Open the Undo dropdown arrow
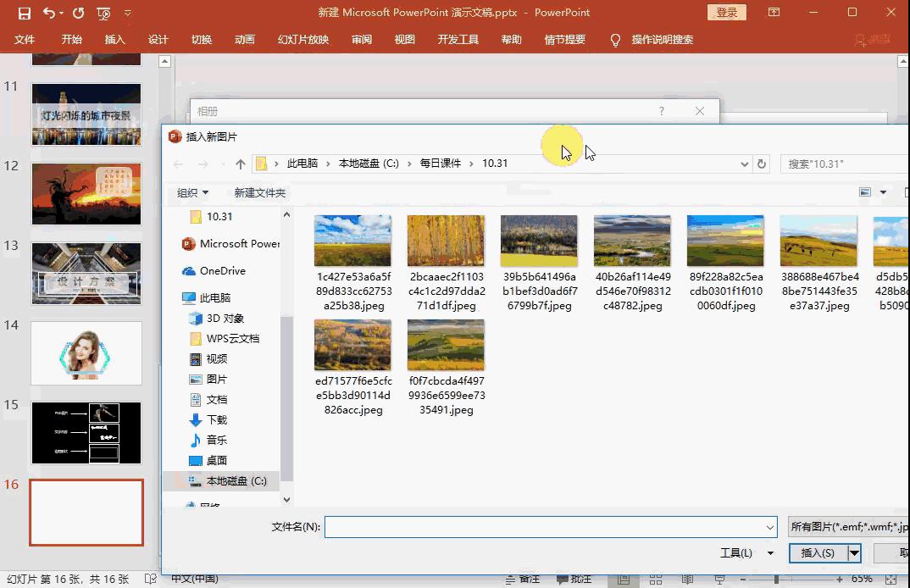 pyautogui.click(x=60, y=12)
